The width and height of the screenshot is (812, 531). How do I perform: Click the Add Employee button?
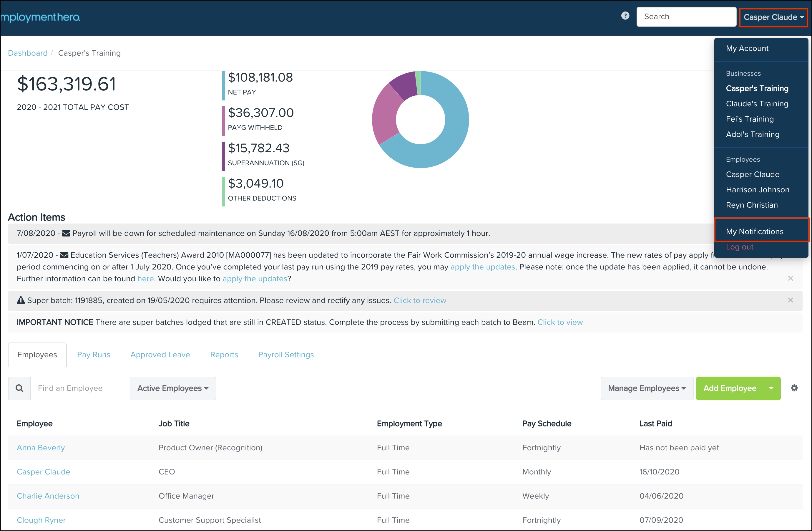click(x=729, y=388)
